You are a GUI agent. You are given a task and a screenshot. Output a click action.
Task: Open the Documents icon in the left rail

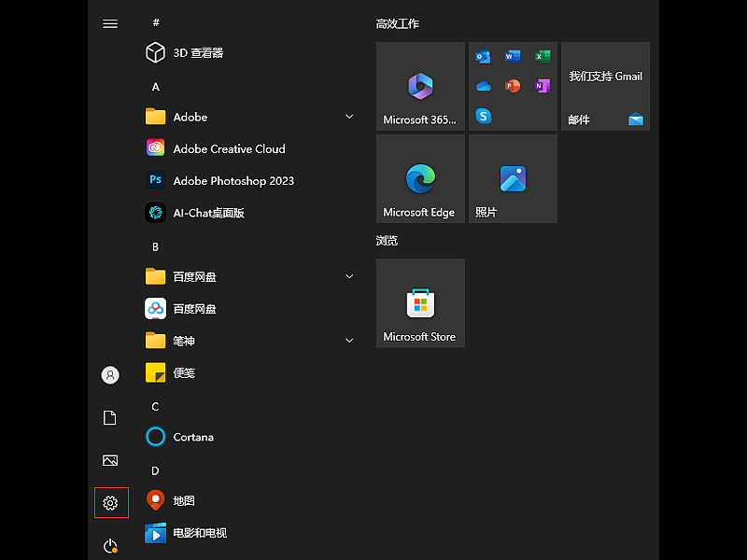(110, 417)
